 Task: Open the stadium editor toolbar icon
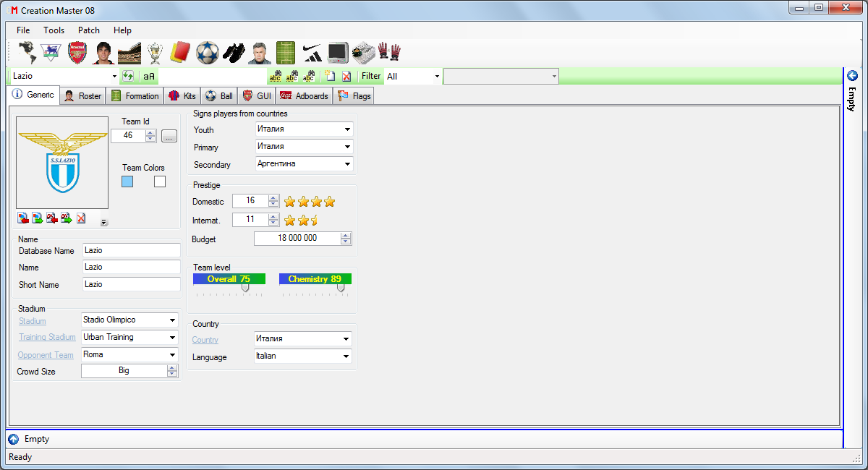129,53
